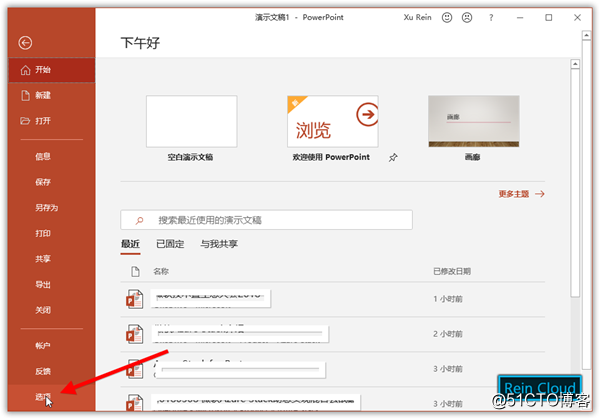The width and height of the screenshot is (600, 419).
Task: Minimize the PowerPoint window
Action: 520,18
